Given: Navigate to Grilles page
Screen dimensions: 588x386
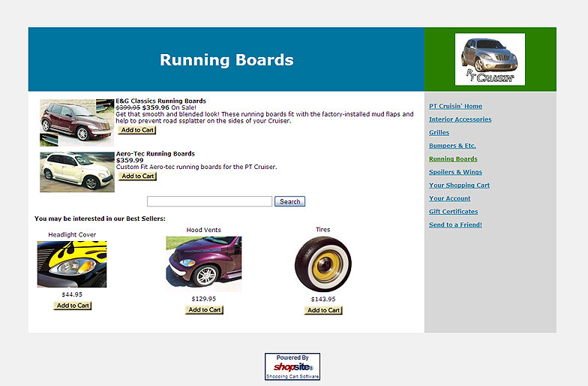Looking at the screenshot, I should pyautogui.click(x=439, y=133).
